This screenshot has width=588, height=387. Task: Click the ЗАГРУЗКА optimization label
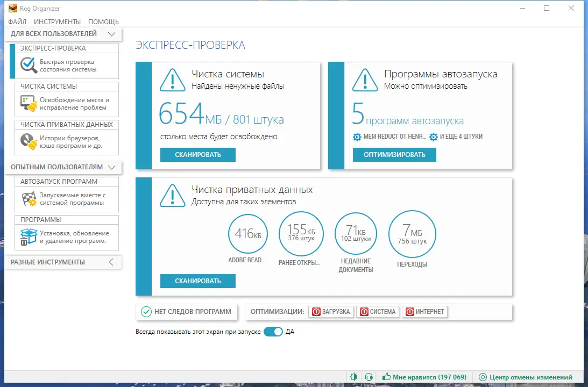[336, 312]
